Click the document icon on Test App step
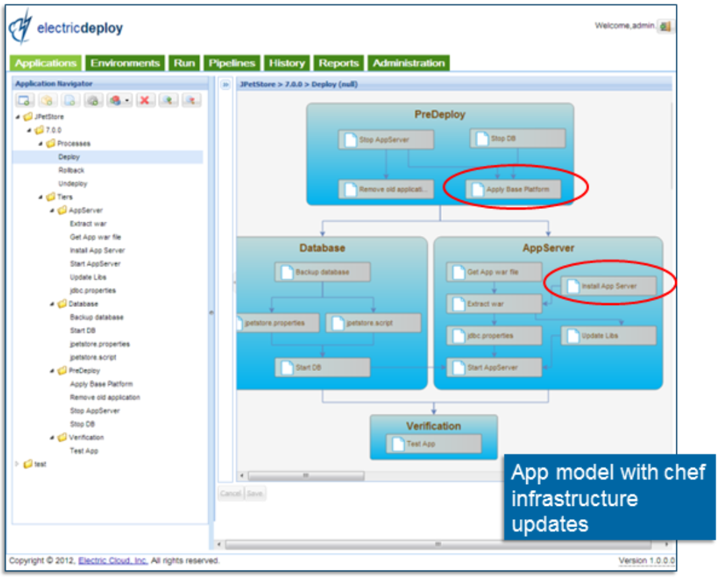The width and height of the screenshot is (728, 578). click(x=398, y=444)
